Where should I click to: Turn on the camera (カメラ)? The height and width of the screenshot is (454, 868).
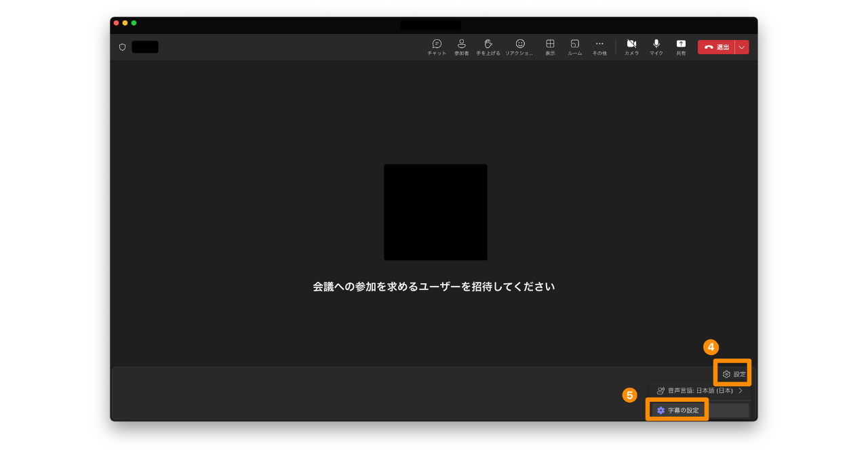coord(631,47)
